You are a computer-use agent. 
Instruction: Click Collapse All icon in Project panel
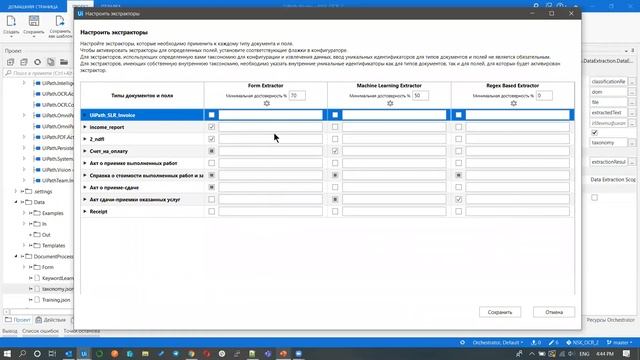tap(24, 62)
